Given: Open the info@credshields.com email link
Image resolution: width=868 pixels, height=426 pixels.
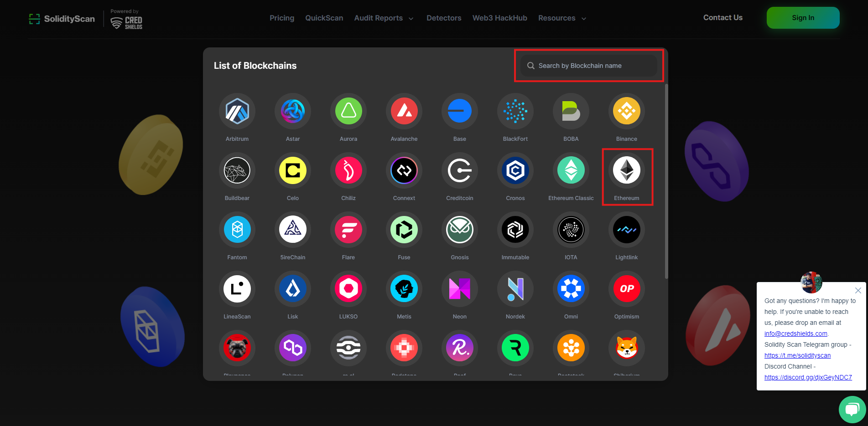Looking at the screenshot, I should coord(795,334).
